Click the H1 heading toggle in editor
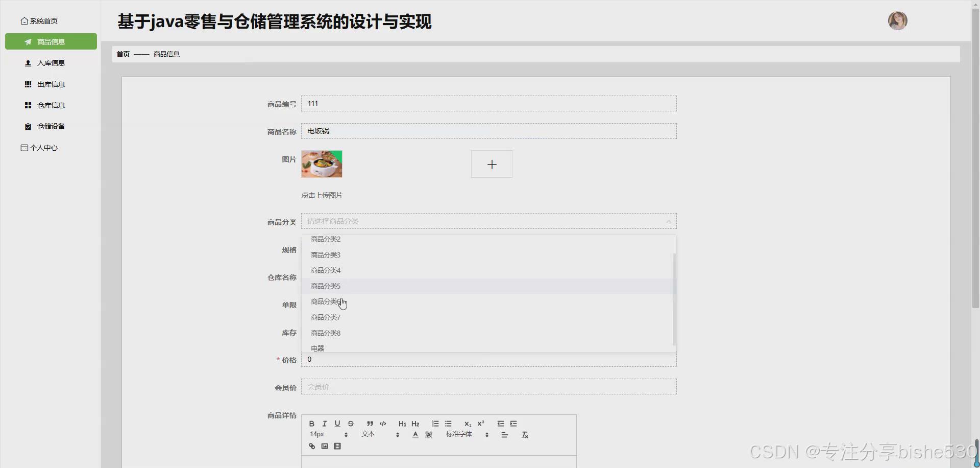Viewport: 980px width, 468px height. [x=402, y=424]
